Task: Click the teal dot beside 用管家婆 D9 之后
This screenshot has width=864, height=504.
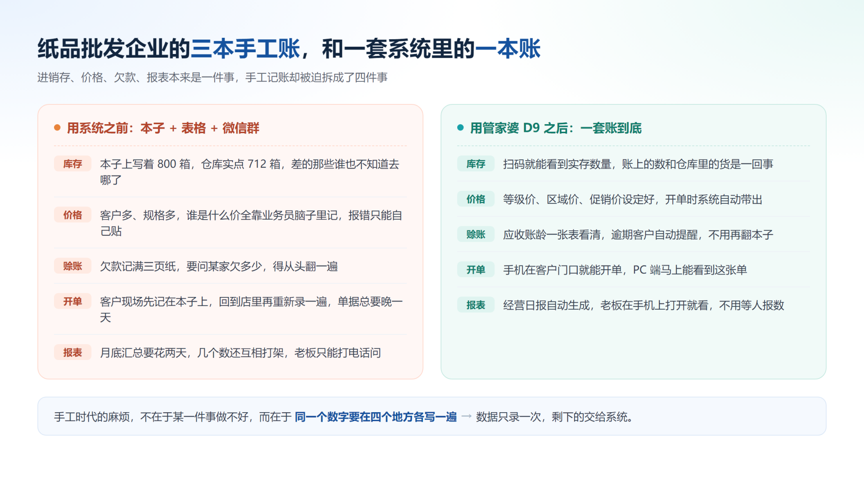Action: click(x=460, y=128)
